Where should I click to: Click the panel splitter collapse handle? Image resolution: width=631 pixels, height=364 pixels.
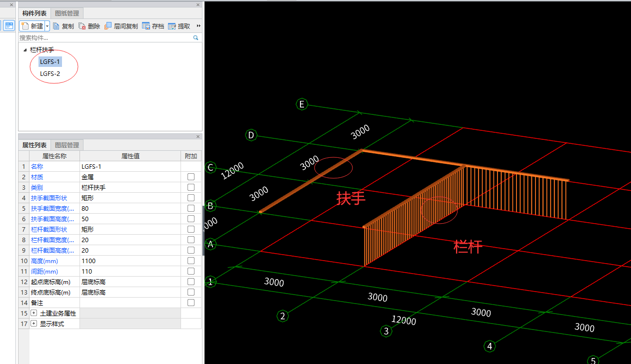[x=203, y=231]
